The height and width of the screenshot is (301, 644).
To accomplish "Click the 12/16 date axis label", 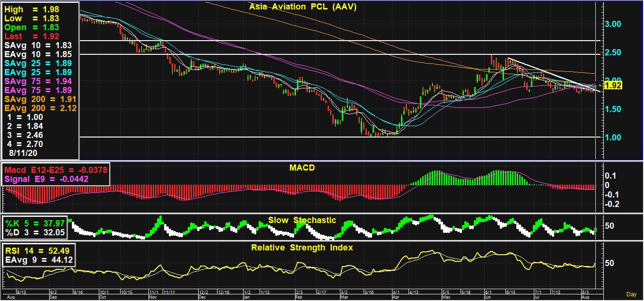I will tap(223, 293).
